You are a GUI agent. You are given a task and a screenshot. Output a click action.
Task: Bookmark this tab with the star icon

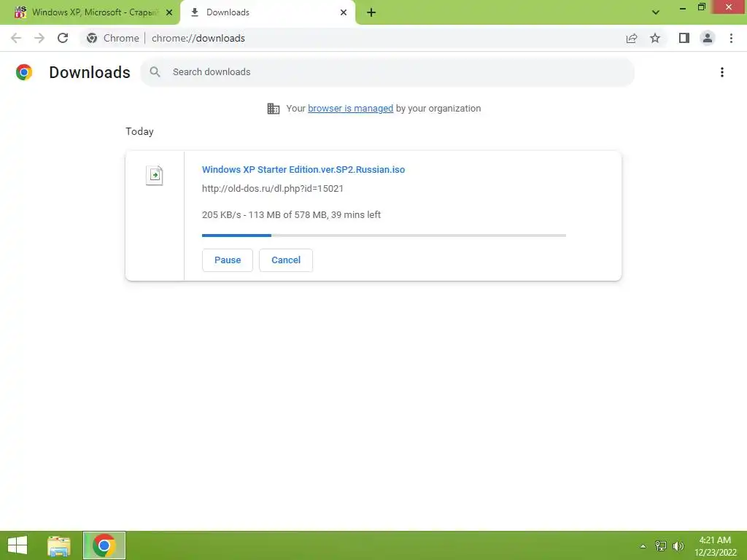point(655,38)
